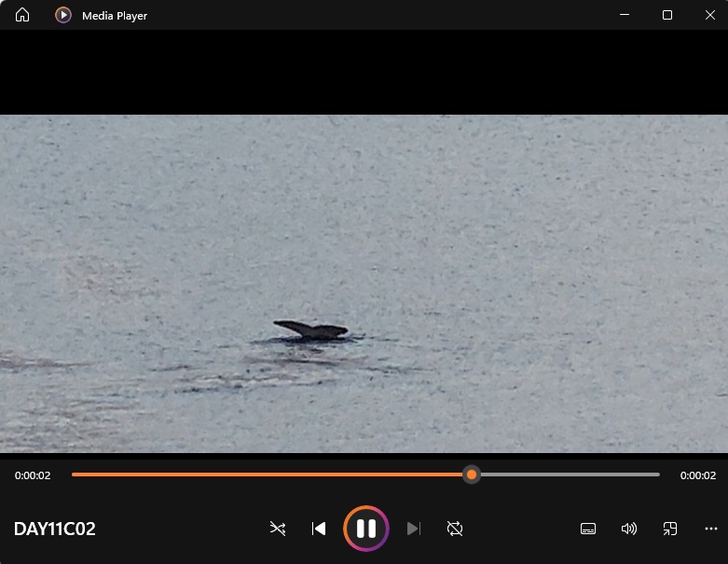This screenshot has width=728, height=564.
Task: Open the subtitles and captions menu
Action: pos(588,529)
